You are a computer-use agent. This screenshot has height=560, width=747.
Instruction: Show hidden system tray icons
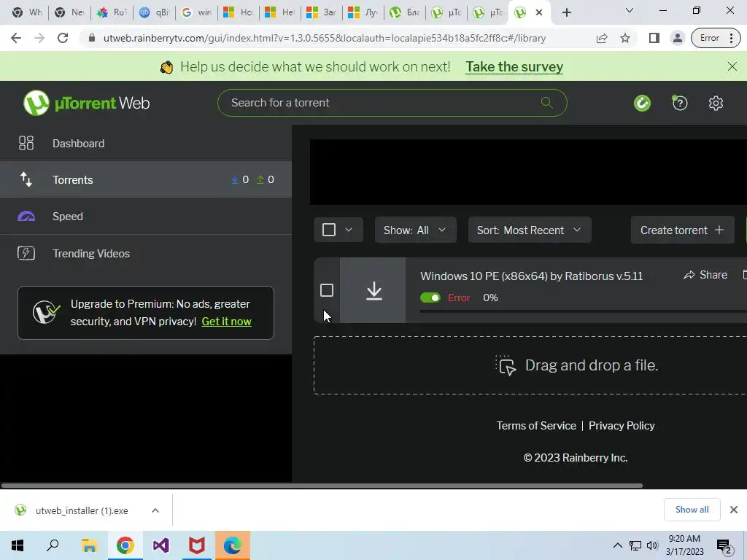[617, 545]
